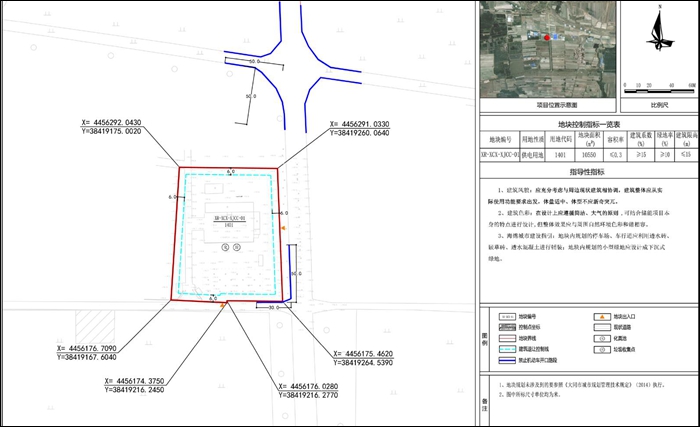Click the red location dot on satellite map
The height and width of the screenshot is (427, 700).
tap(547, 36)
